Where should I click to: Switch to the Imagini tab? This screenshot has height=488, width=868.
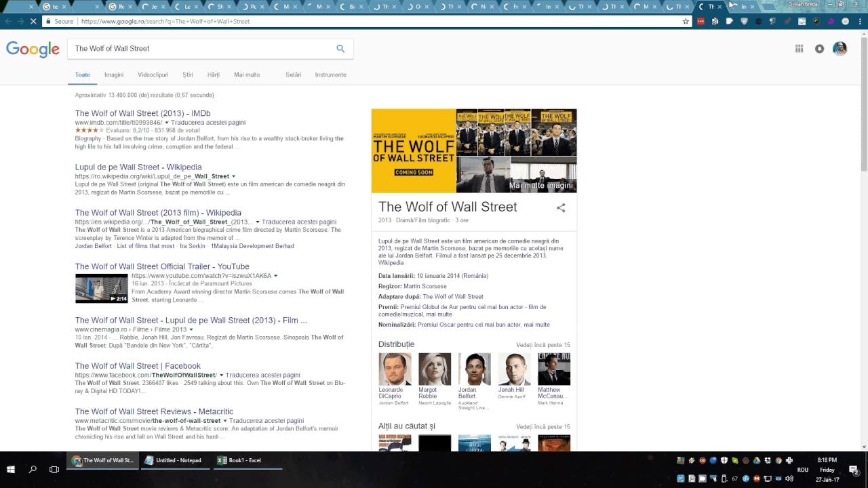click(114, 75)
